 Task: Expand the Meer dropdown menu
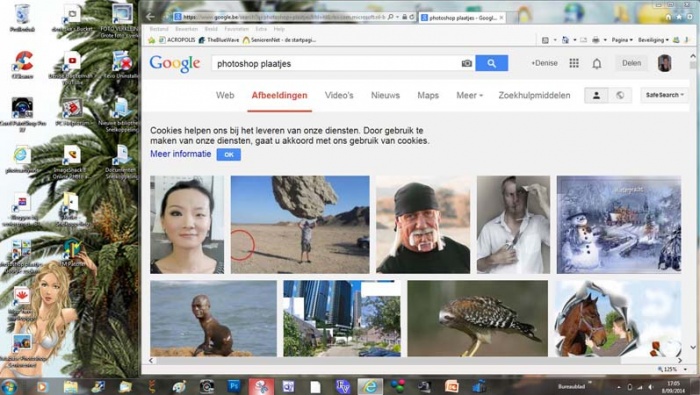point(469,96)
